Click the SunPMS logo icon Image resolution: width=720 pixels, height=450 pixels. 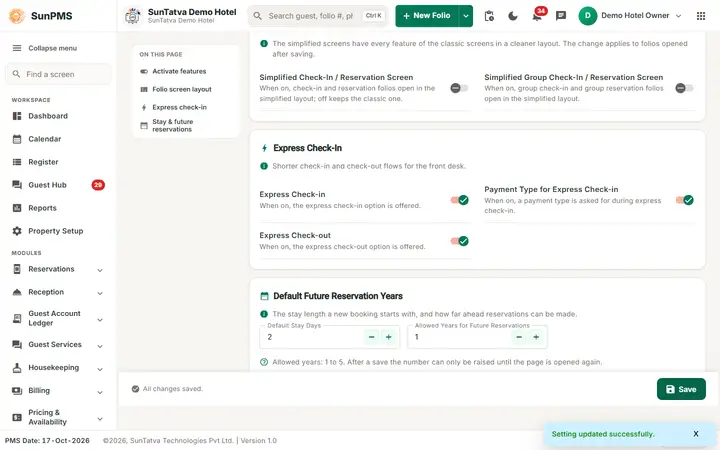click(17, 16)
